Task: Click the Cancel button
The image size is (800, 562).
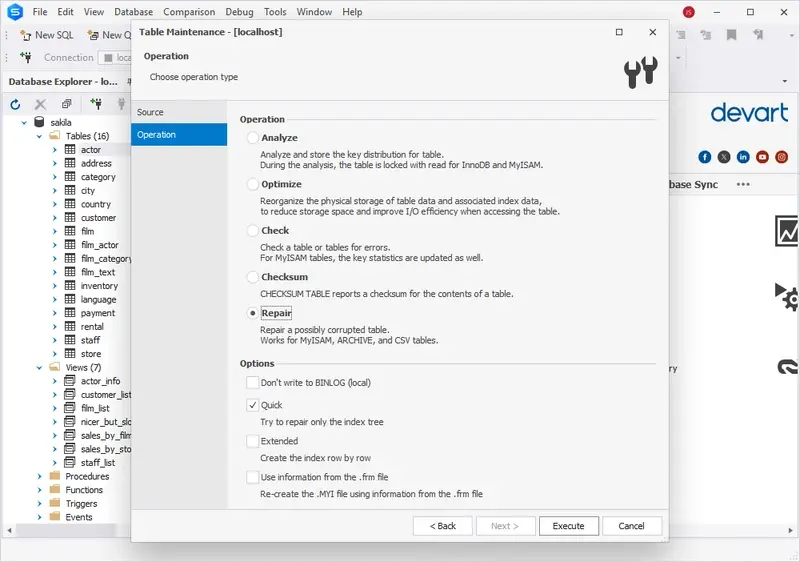Action: (632, 526)
